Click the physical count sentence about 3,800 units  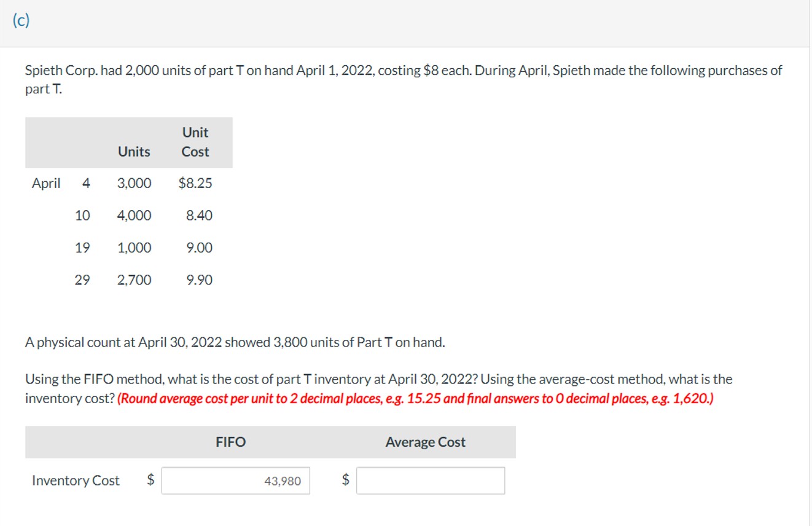233,342
